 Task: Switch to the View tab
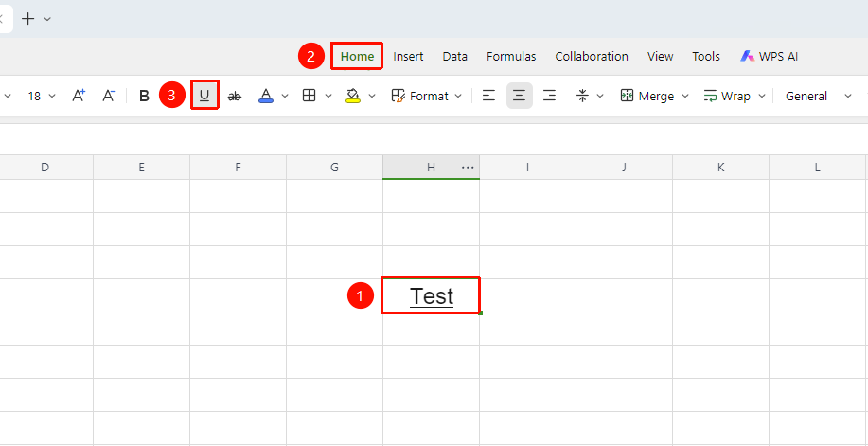(660, 57)
